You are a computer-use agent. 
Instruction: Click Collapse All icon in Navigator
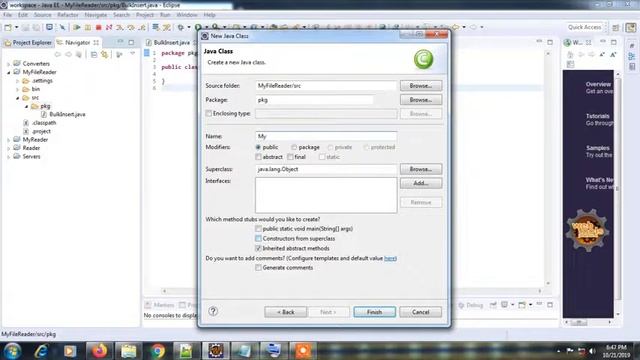[x=94, y=54]
